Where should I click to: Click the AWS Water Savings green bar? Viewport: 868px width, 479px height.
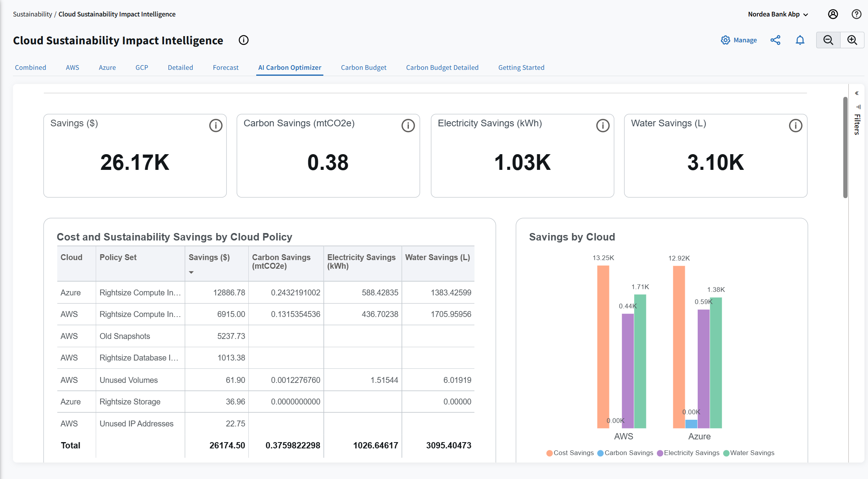tap(640, 361)
